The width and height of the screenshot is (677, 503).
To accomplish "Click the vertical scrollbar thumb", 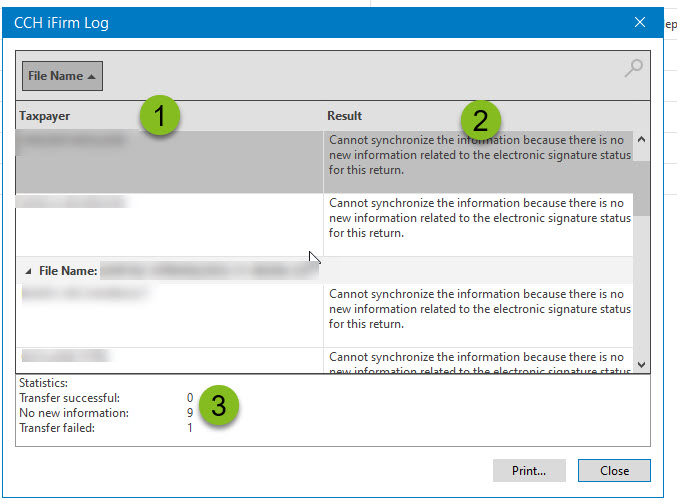I will pyautogui.click(x=641, y=182).
